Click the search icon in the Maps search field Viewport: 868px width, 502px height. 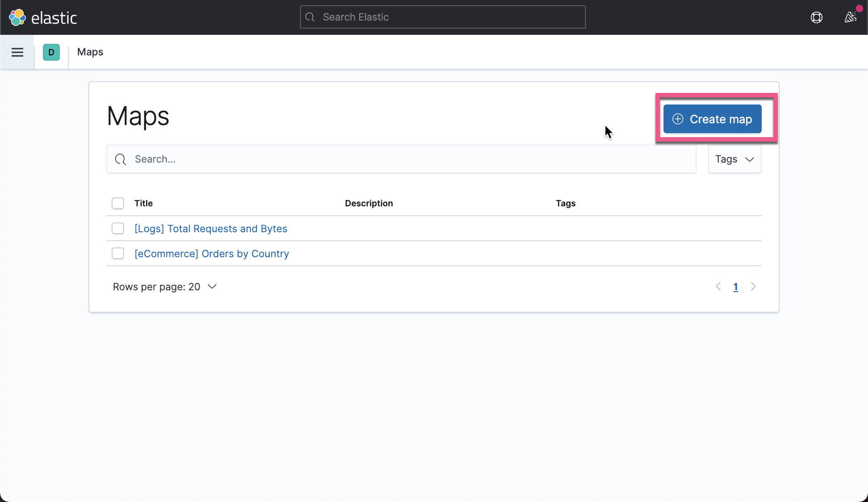121,159
